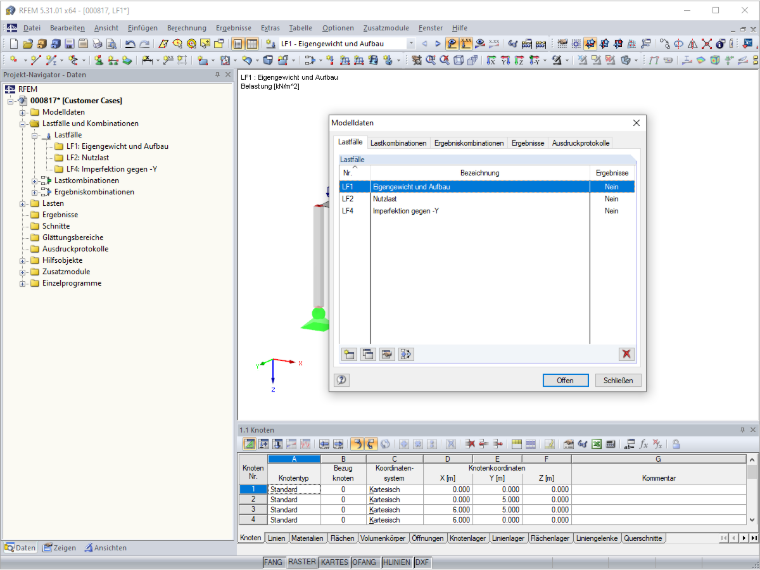Click the Redo arrow icon

(144, 44)
